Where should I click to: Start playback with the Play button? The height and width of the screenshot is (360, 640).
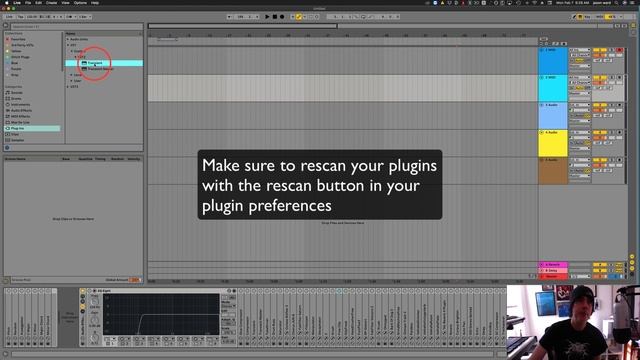[267, 17]
